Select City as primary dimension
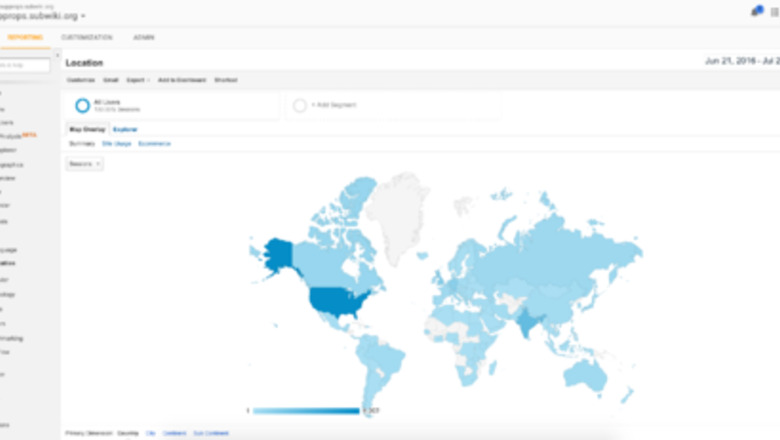This screenshot has height=440, width=780. tap(150, 433)
